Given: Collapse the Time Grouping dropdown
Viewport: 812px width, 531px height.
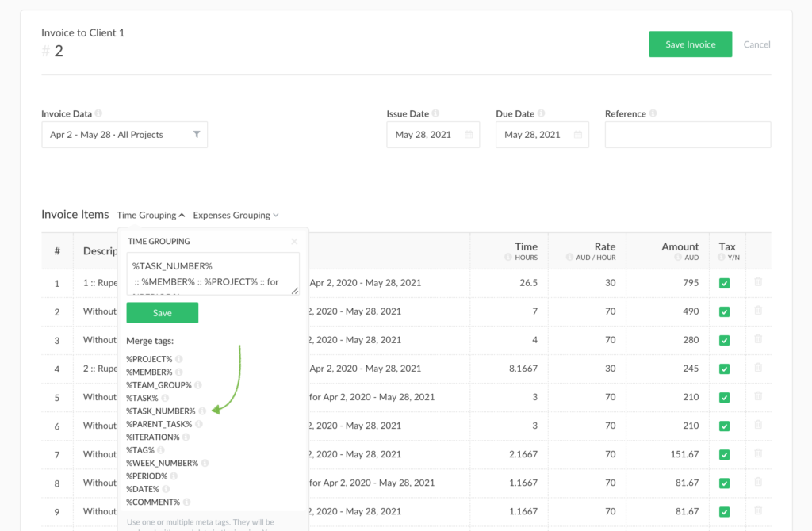Looking at the screenshot, I should tap(151, 215).
